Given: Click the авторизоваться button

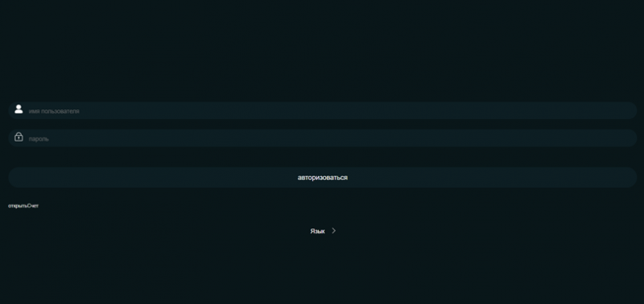Looking at the screenshot, I should pyautogui.click(x=323, y=177).
